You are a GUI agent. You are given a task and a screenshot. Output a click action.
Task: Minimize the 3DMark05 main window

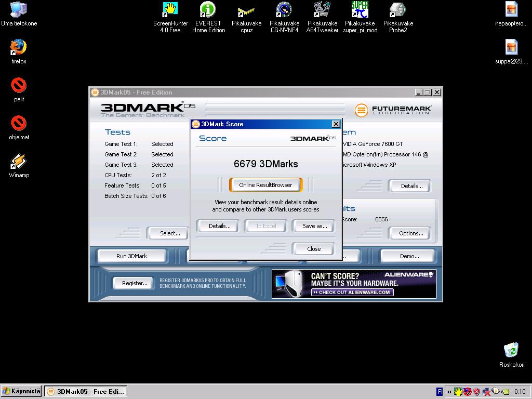coord(419,92)
